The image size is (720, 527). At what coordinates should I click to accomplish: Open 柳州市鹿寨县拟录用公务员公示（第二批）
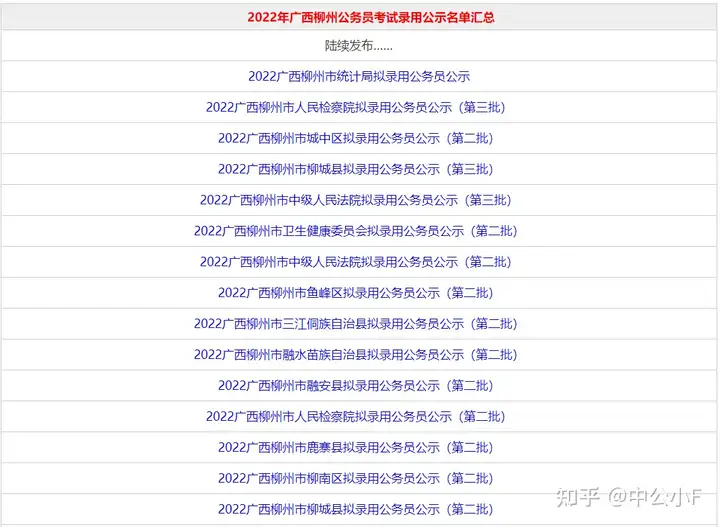click(x=355, y=447)
